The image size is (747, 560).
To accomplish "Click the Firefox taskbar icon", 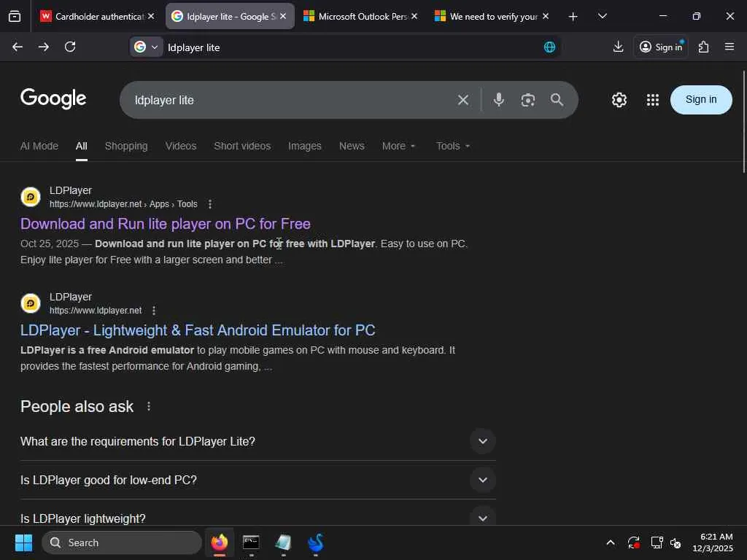I will (220, 542).
